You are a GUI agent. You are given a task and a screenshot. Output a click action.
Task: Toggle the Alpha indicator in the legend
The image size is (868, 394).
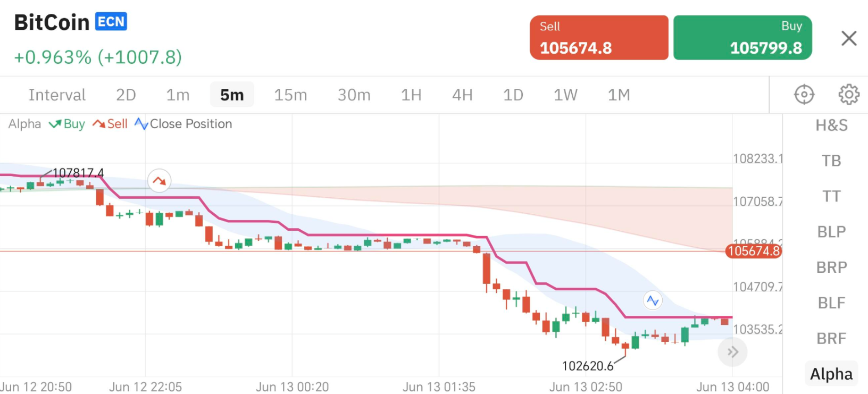point(24,124)
